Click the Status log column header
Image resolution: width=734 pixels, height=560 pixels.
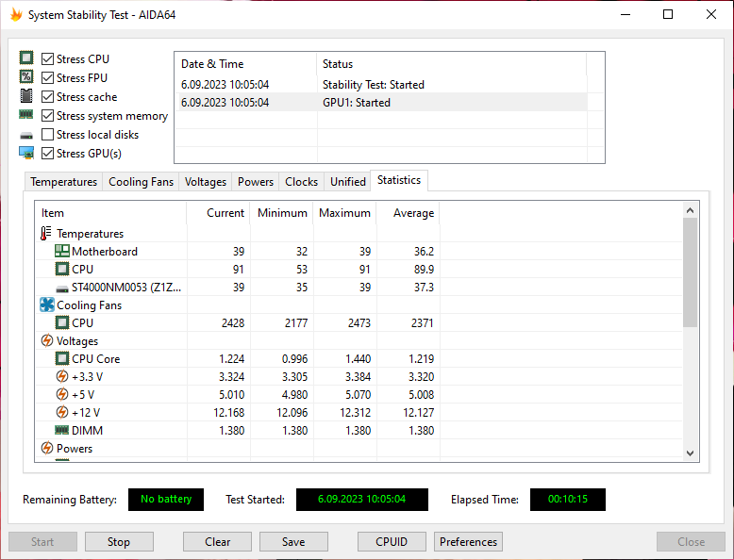(451, 63)
